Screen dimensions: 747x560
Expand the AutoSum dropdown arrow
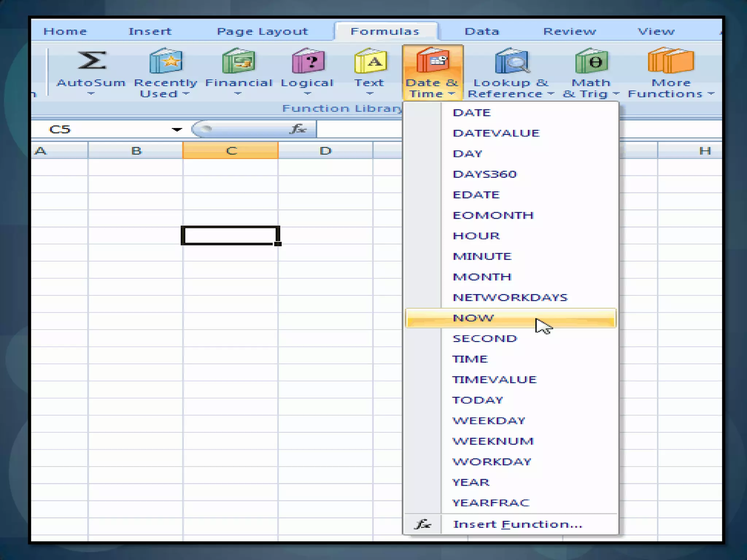[91, 94]
